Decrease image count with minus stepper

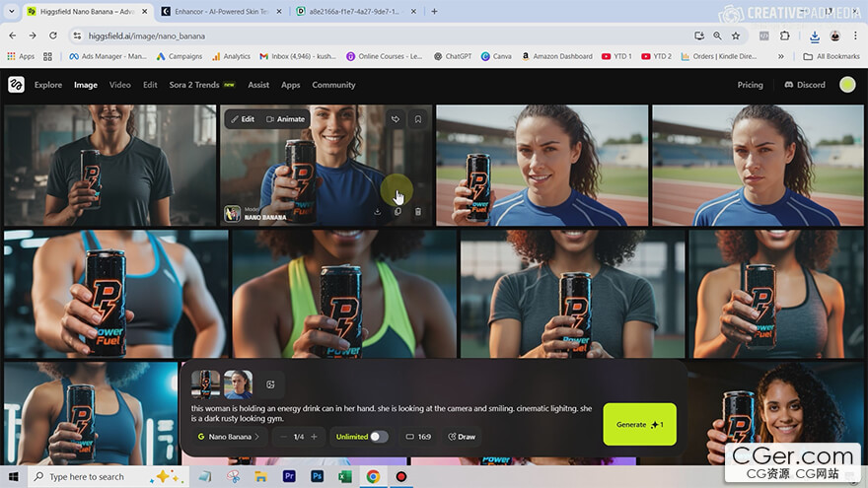283,437
